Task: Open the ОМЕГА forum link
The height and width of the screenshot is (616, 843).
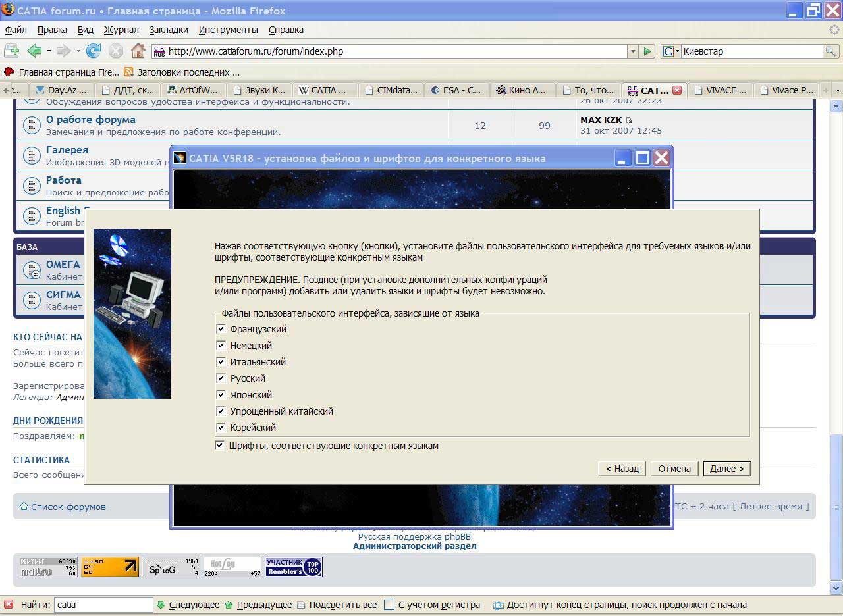Action: coord(63,265)
